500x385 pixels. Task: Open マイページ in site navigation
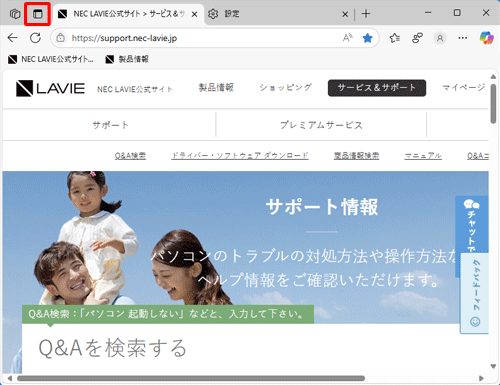[464, 88]
